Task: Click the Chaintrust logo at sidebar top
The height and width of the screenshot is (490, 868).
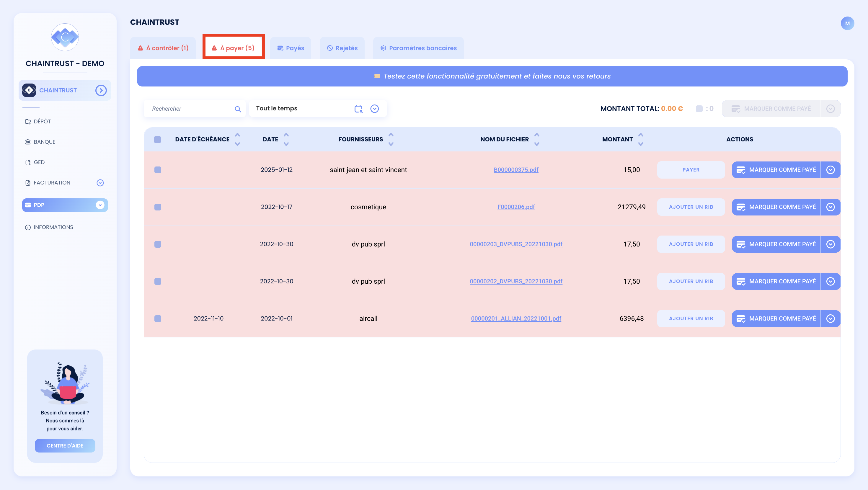Action: tap(65, 37)
